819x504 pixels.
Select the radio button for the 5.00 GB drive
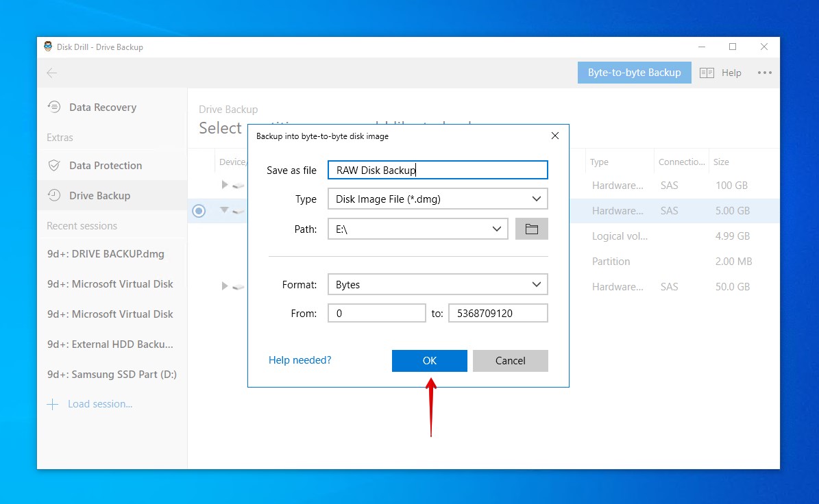tap(199, 211)
